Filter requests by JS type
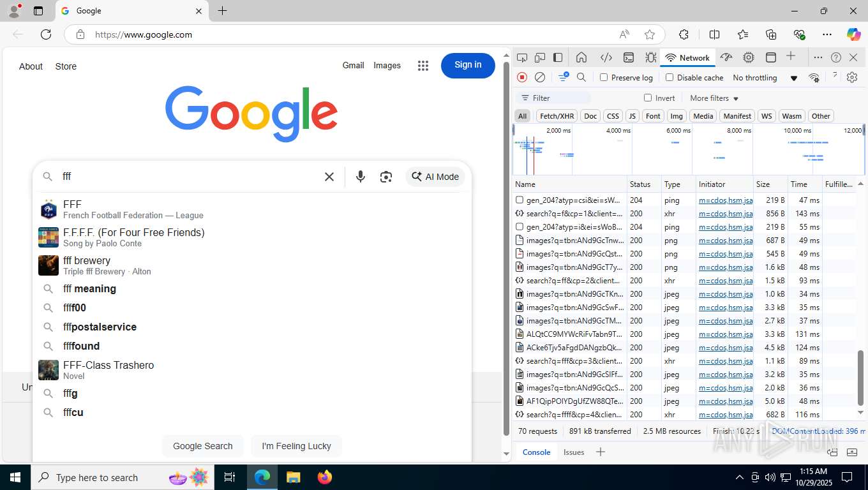 [632, 115]
